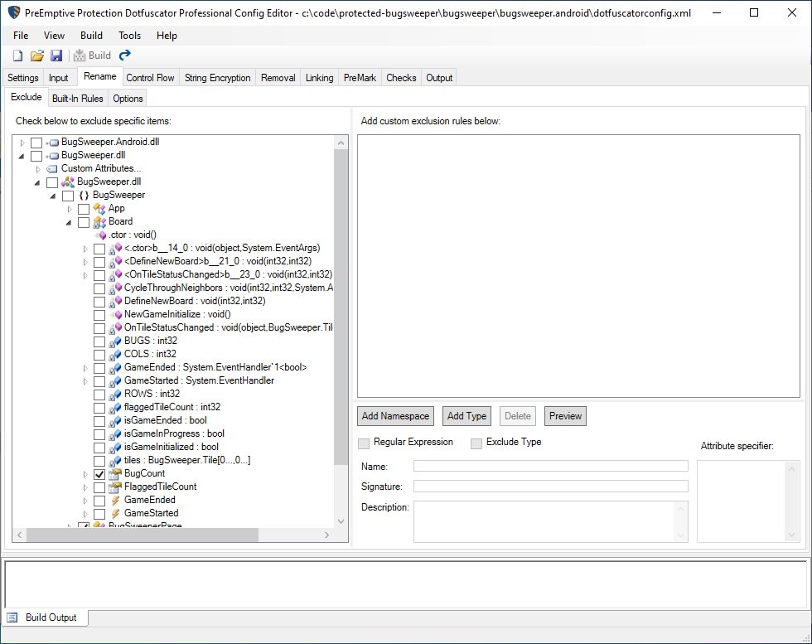The image size is (812, 644).
Task: Collapse the Board class node
Action: point(69,223)
